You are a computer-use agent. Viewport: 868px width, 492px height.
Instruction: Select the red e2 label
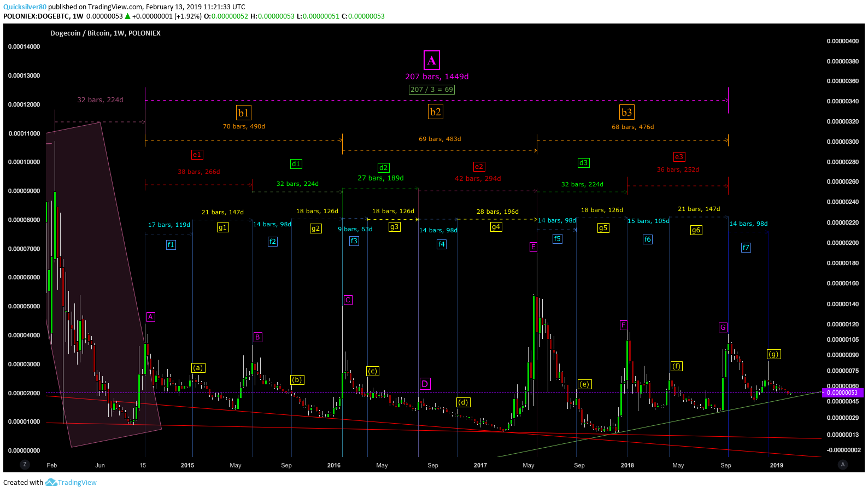479,167
